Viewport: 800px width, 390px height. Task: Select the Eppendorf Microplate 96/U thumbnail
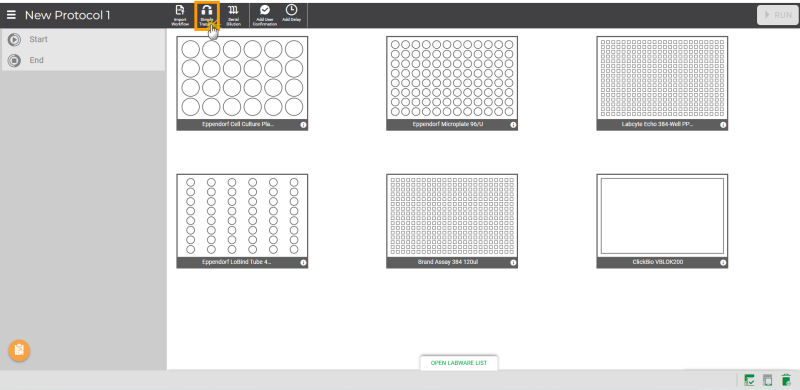[452, 83]
